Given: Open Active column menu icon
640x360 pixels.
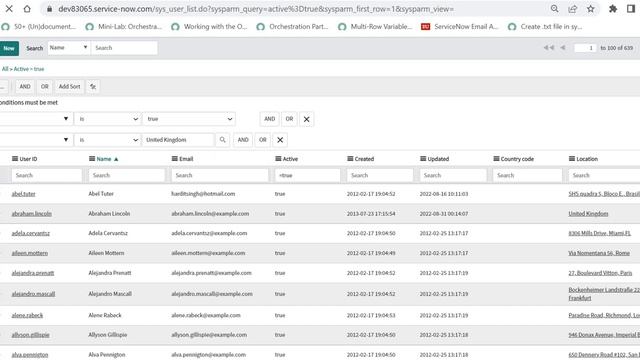Looking at the screenshot, I should pos(278,159).
